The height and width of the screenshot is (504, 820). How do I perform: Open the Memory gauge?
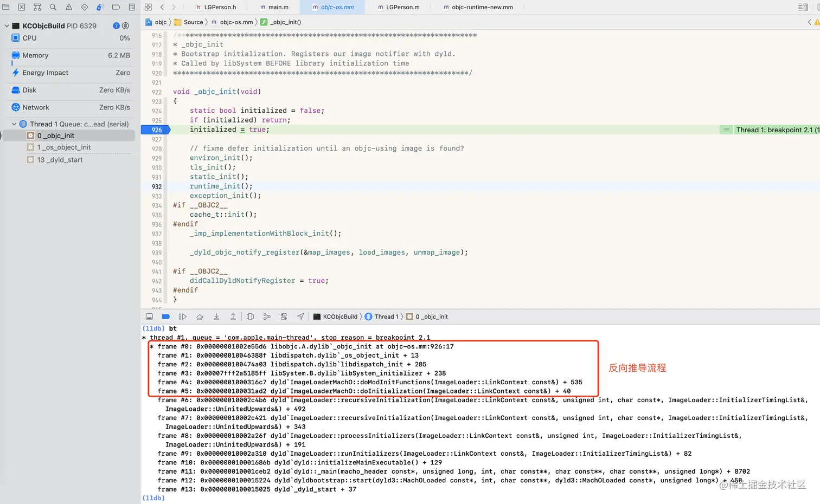[71, 55]
